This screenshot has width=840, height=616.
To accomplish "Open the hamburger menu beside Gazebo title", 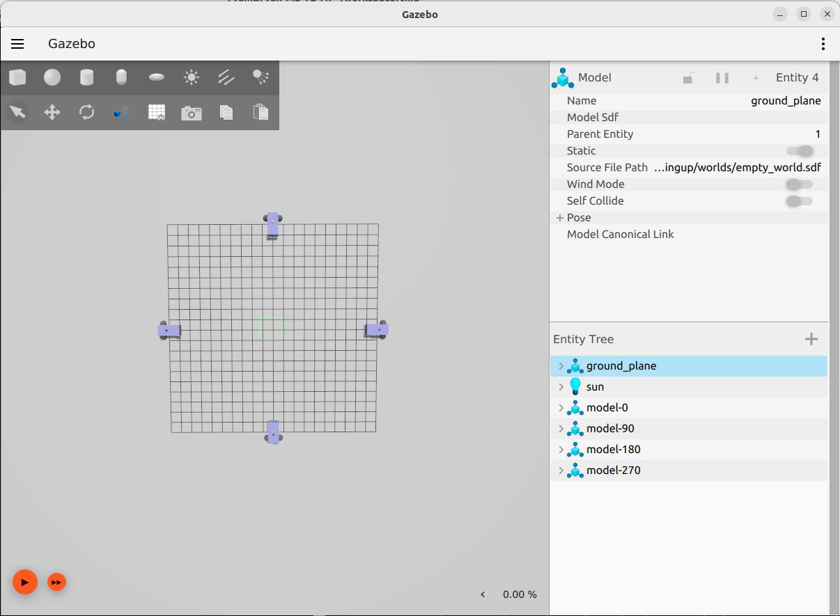I will pos(17,44).
